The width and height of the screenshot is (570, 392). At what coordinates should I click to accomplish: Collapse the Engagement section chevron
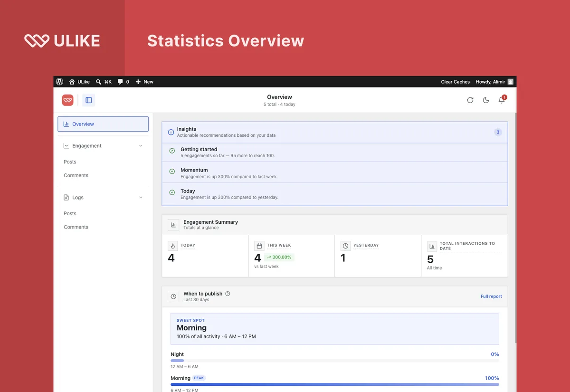point(141,146)
